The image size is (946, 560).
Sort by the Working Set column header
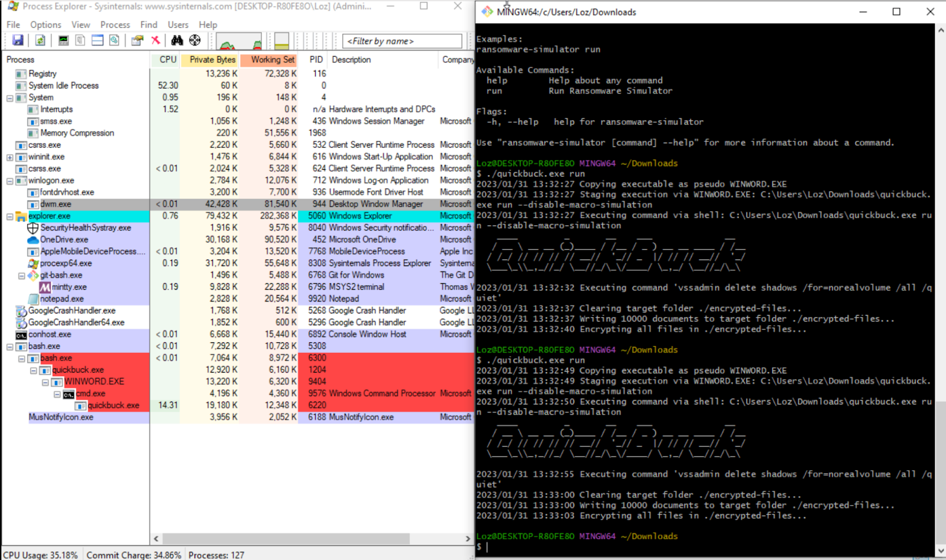tap(272, 60)
